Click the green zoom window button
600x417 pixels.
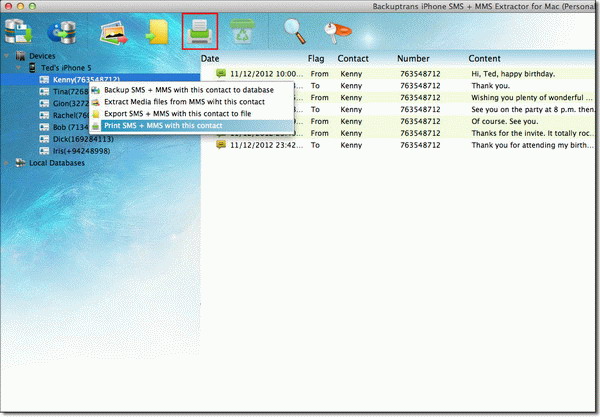(33, 6)
